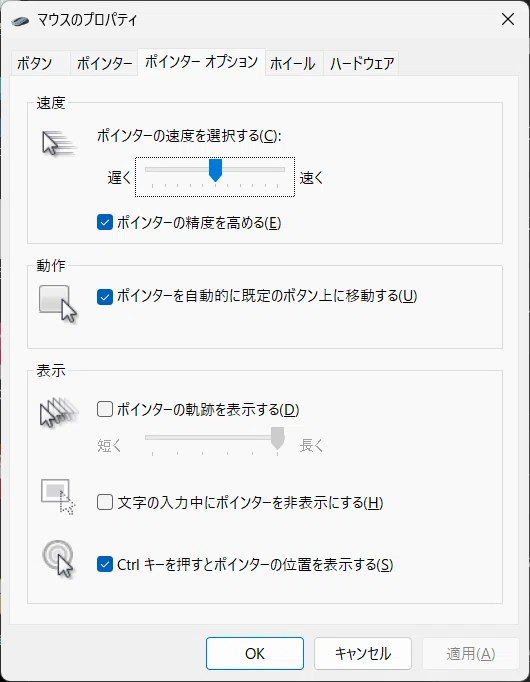530x682 pixels.
Task: Open the ポインター tab
Action: point(104,64)
